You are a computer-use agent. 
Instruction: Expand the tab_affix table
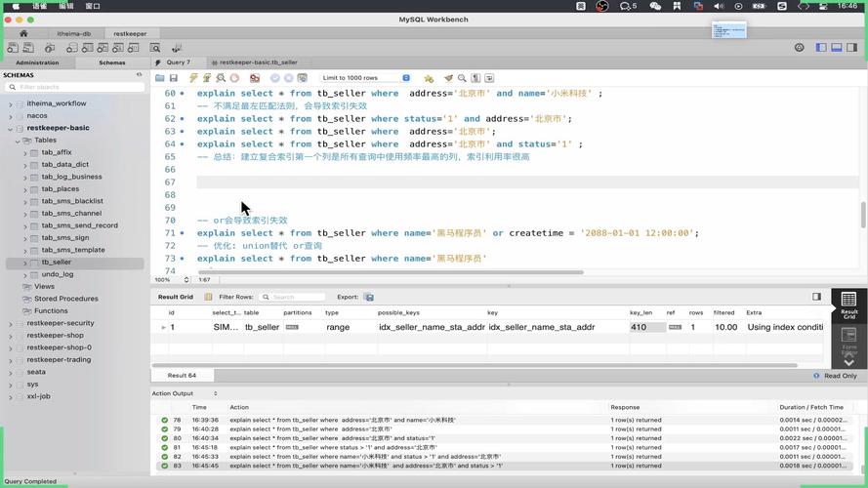click(25, 152)
